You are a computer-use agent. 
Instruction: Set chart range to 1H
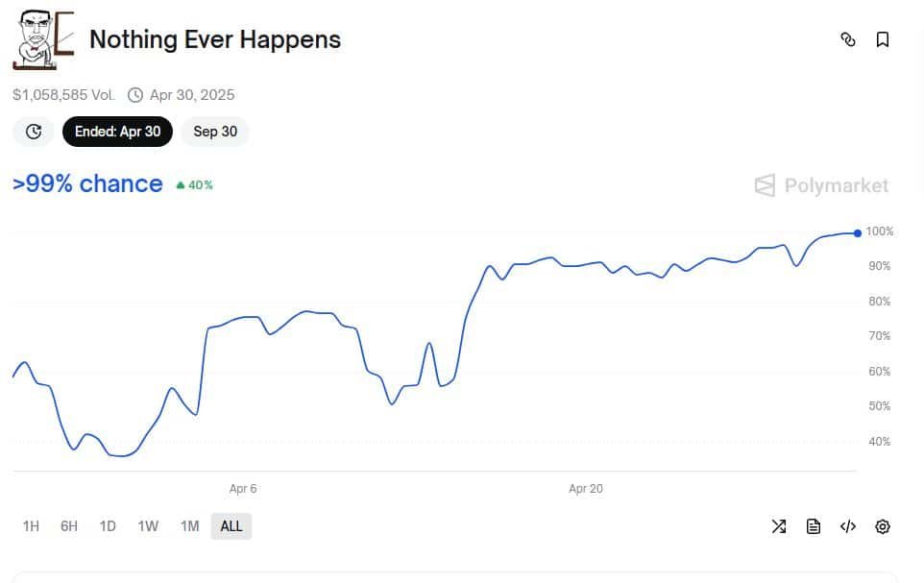click(x=31, y=526)
